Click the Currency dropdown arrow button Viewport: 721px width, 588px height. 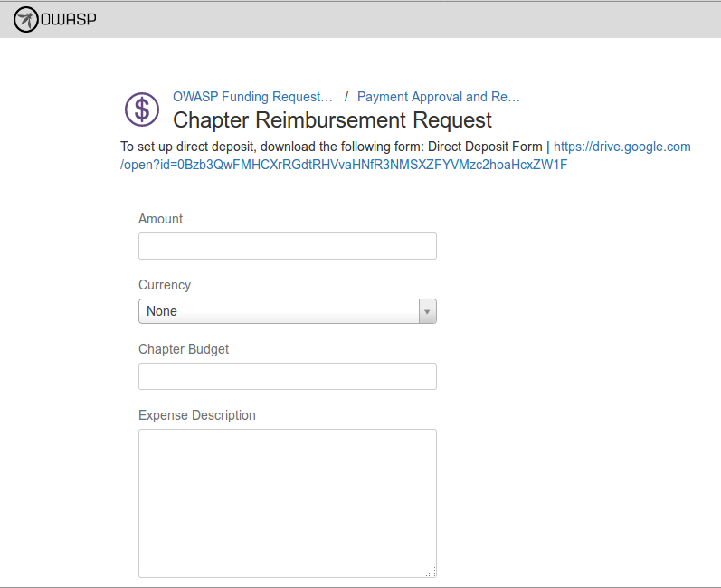[427, 311]
